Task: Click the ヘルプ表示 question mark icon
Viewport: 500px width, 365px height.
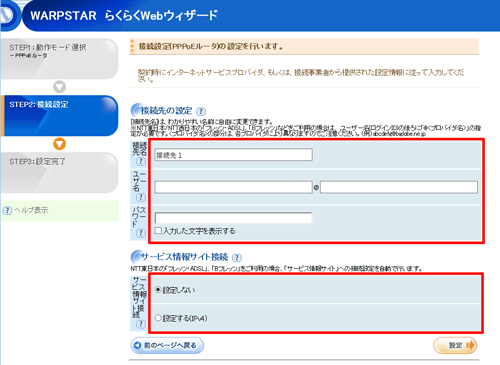Action: (x=7, y=210)
